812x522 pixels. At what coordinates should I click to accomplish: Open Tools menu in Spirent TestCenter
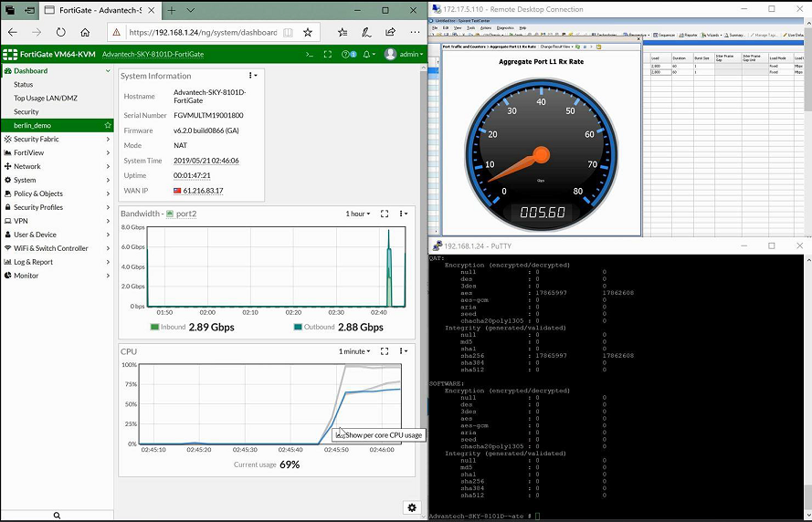(x=470, y=28)
